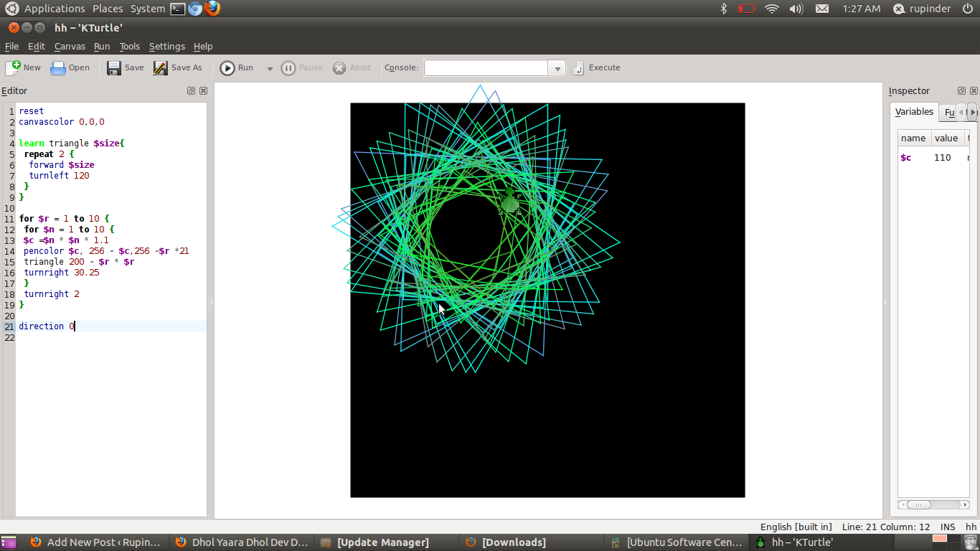The height and width of the screenshot is (551, 980).
Task: Click the wireless network indicator icon
Action: [772, 9]
